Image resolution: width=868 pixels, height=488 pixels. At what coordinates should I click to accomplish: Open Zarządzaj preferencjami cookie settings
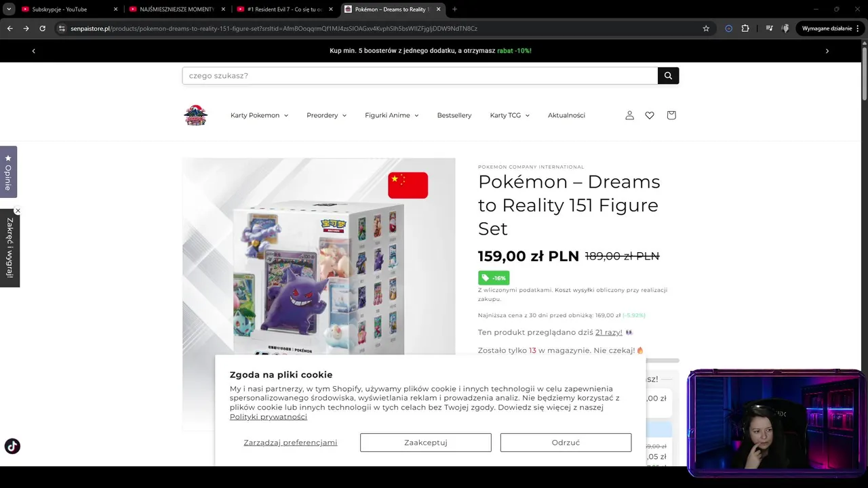click(290, 443)
